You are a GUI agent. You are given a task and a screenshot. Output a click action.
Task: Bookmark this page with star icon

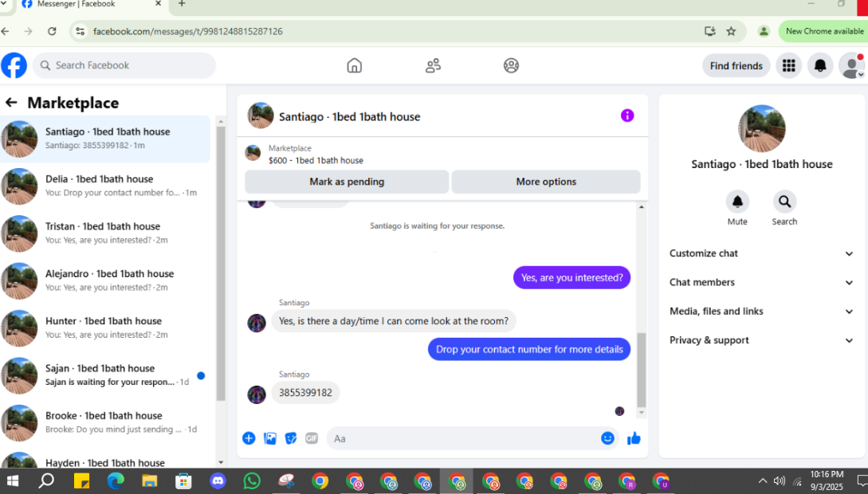731,32
